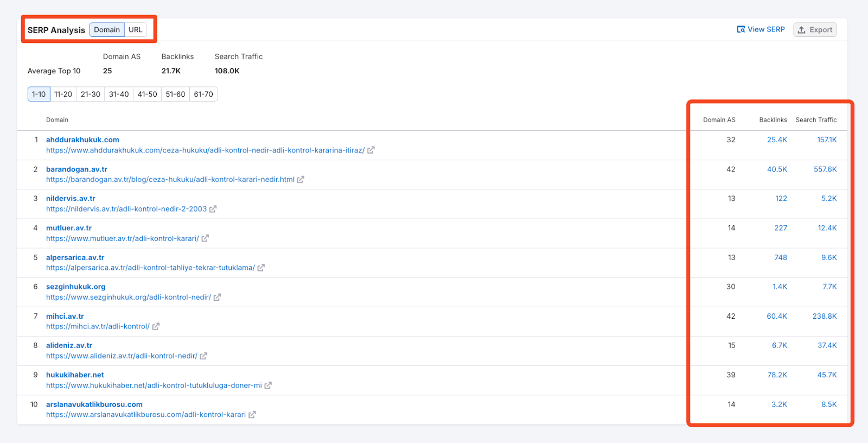
Task: Click the Export button
Action: point(815,30)
